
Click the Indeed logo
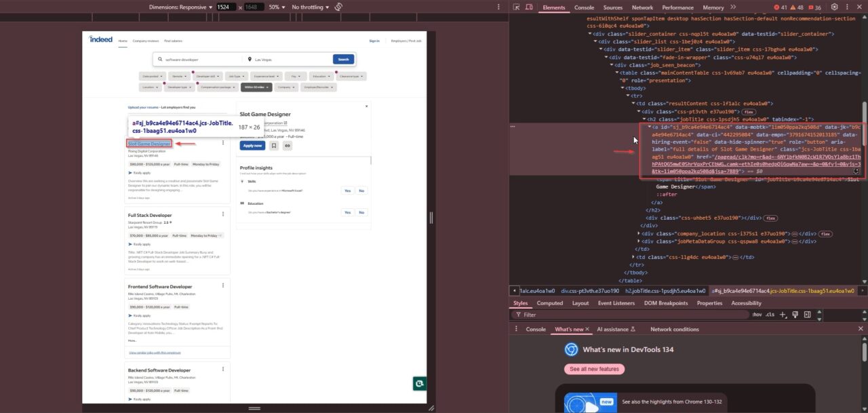click(x=101, y=39)
